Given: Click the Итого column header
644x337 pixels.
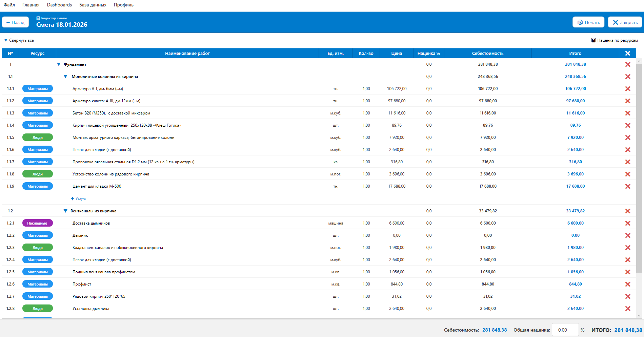Looking at the screenshot, I should click(x=575, y=53).
